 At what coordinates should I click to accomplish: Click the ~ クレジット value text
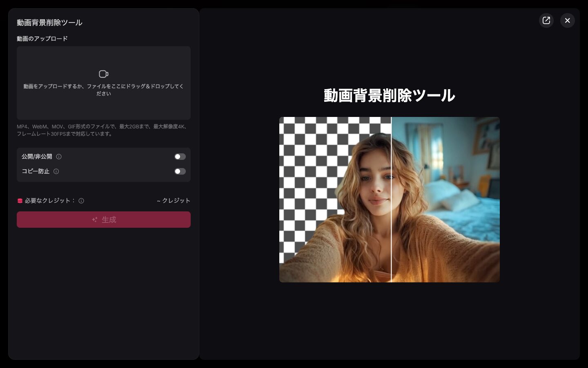tap(174, 201)
